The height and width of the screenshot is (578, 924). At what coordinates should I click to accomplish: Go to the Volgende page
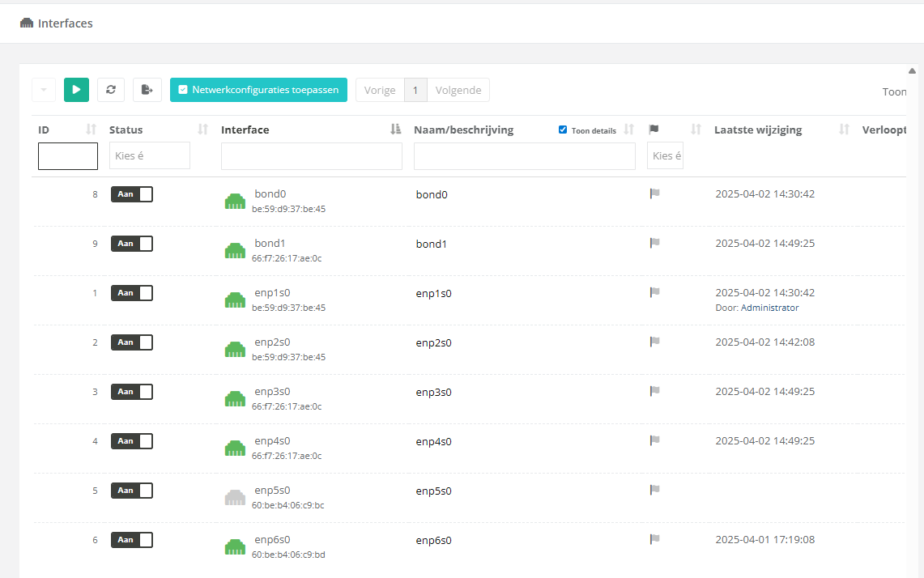(458, 90)
